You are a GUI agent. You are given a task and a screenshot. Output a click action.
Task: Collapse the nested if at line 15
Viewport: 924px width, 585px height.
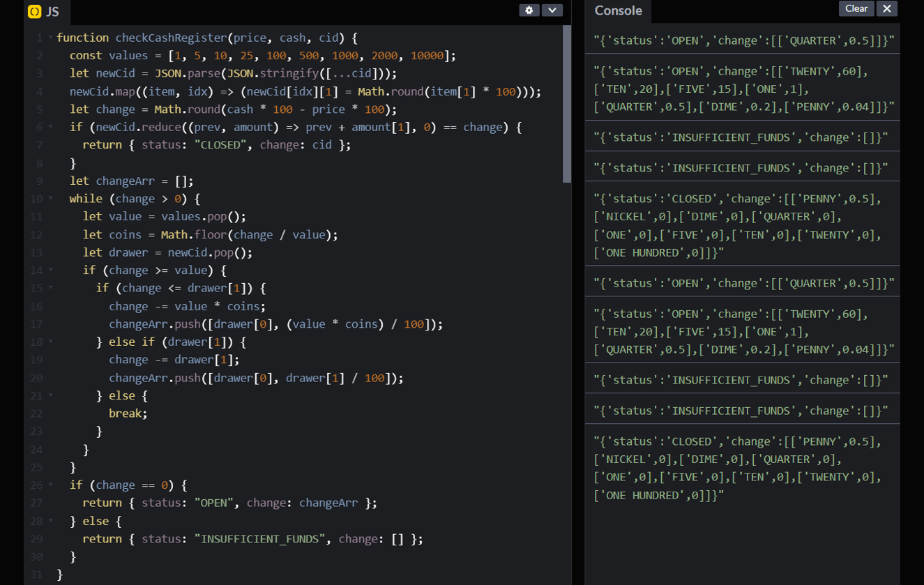click(x=50, y=289)
